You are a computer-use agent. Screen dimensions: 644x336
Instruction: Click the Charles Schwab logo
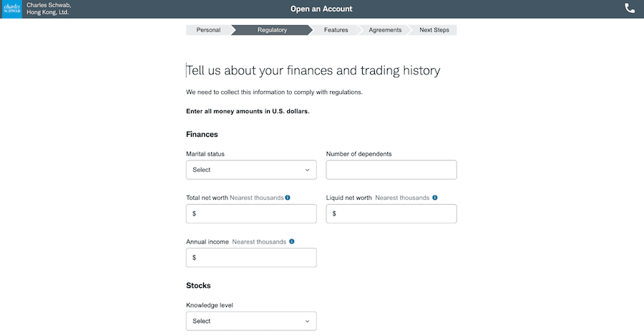11,9
